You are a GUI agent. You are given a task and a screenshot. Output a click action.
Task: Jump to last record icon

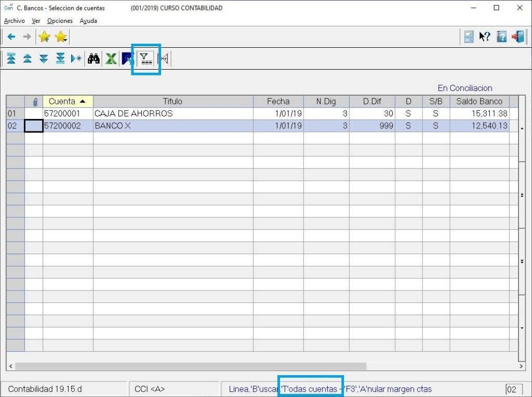click(60, 59)
